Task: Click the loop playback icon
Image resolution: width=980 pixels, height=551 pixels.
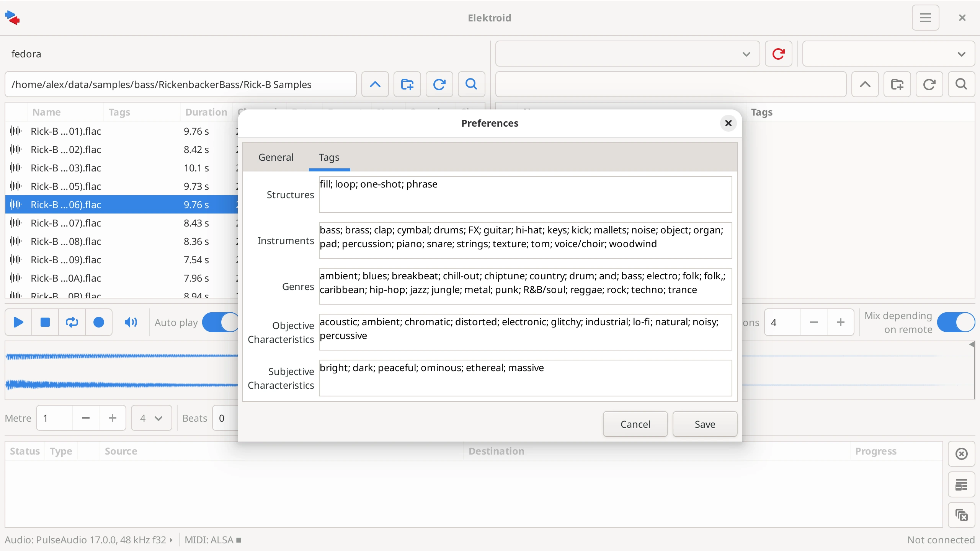Action: (72, 322)
